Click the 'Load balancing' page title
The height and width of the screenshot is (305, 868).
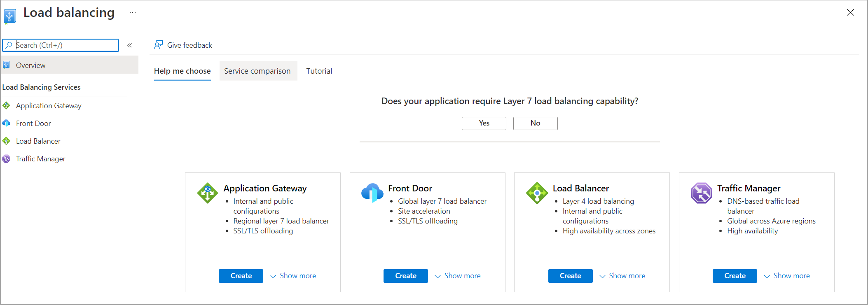point(69,12)
